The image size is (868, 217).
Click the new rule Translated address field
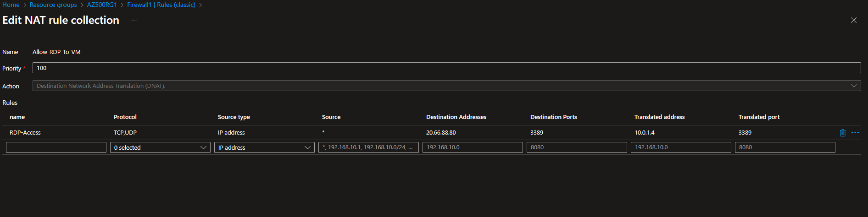pos(681,147)
